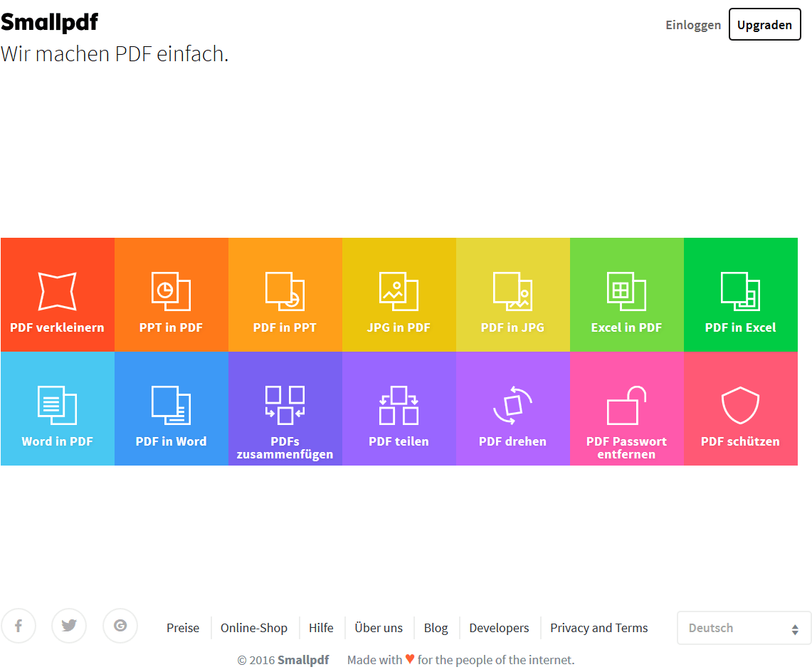Click the Einloggen link
This screenshot has width=812, height=672.
pos(693,25)
